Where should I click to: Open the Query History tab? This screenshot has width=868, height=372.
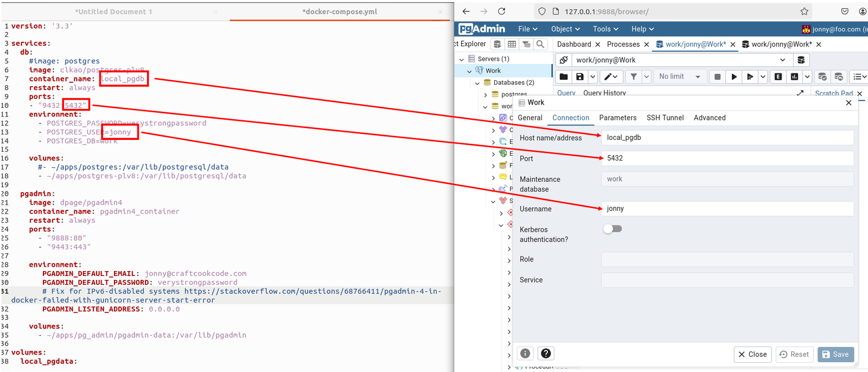coord(604,93)
